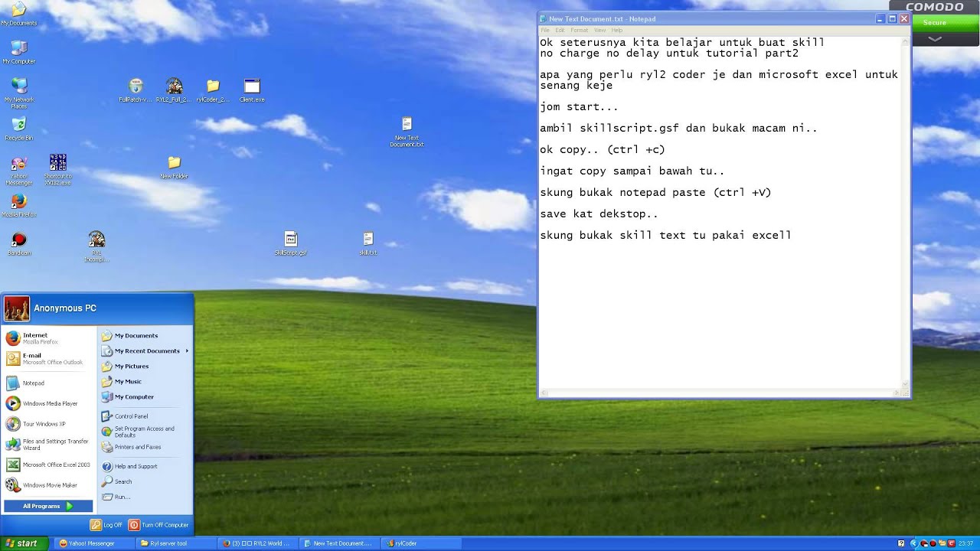Viewport: 980px width, 551px height.
Task: Open E-mail Microsoft Office Outlook entry
Action: point(48,359)
